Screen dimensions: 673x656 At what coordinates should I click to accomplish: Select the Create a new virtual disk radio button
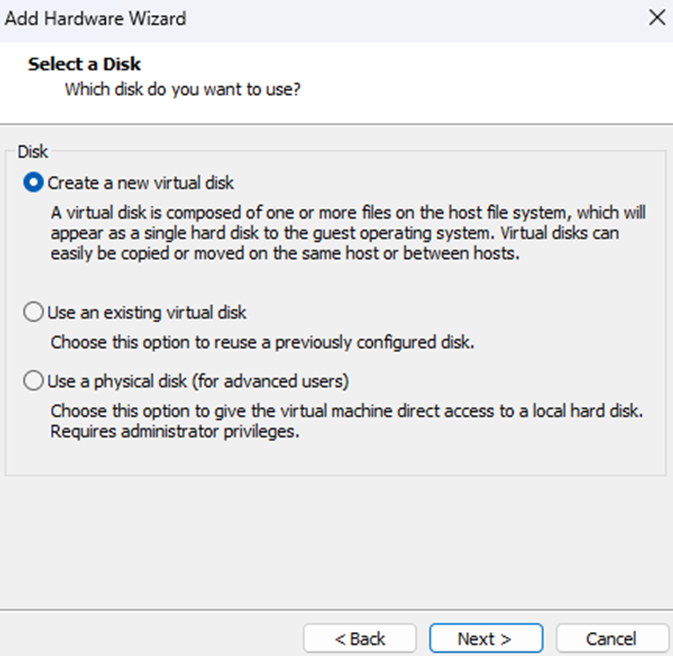click(34, 183)
